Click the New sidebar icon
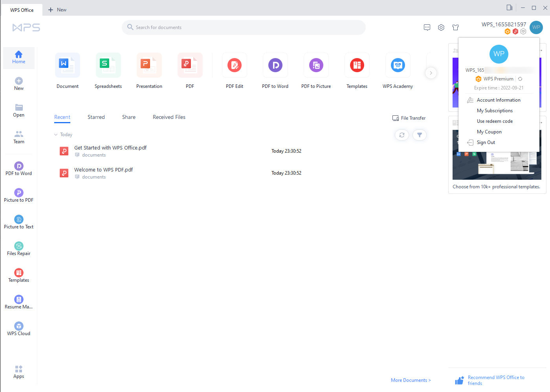 point(18,84)
